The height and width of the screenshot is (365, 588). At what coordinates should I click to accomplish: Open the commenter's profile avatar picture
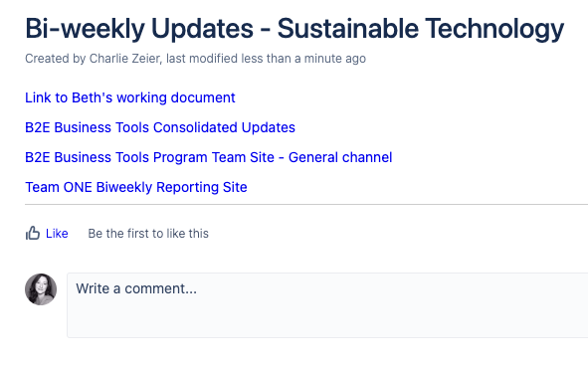click(x=41, y=289)
